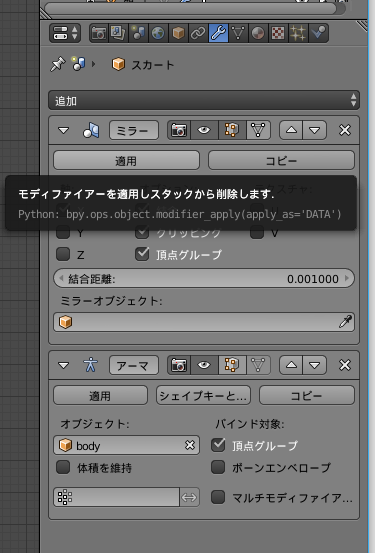This screenshot has height=553, width=375.
Task: Open the Physics properties tab
Action: point(318,33)
